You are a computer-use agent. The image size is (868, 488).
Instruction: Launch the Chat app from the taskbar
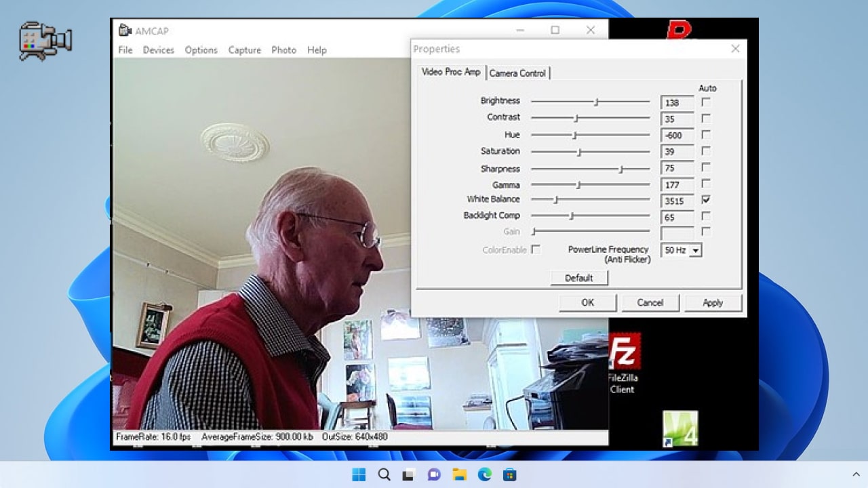click(434, 474)
